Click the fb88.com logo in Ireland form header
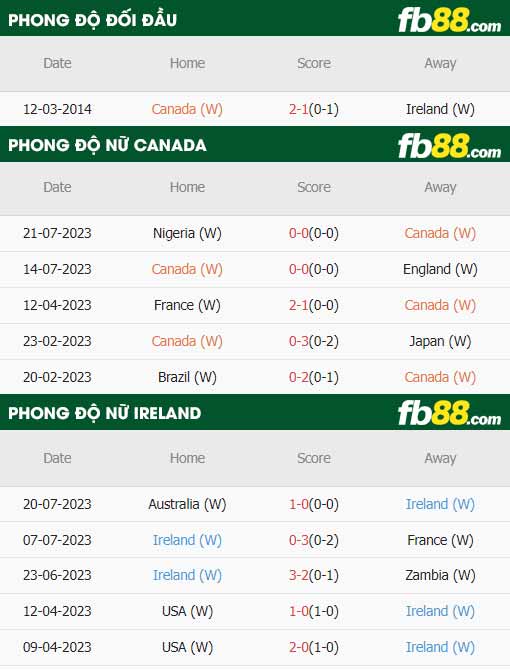The width and height of the screenshot is (510, 670). (449, 413)
